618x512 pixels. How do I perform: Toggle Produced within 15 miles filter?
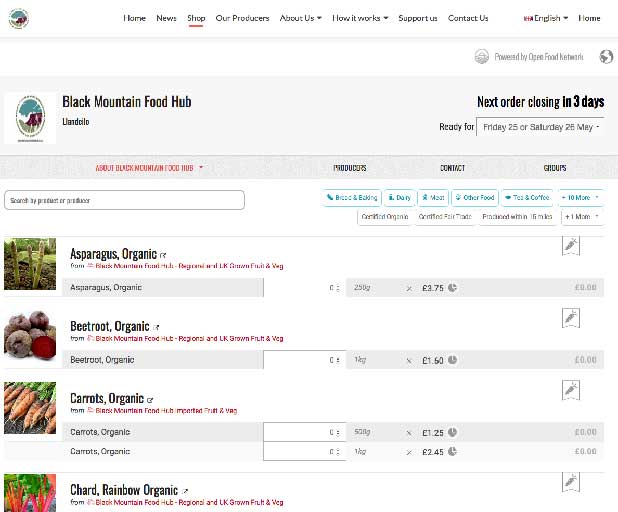click(x=517, y=217)
